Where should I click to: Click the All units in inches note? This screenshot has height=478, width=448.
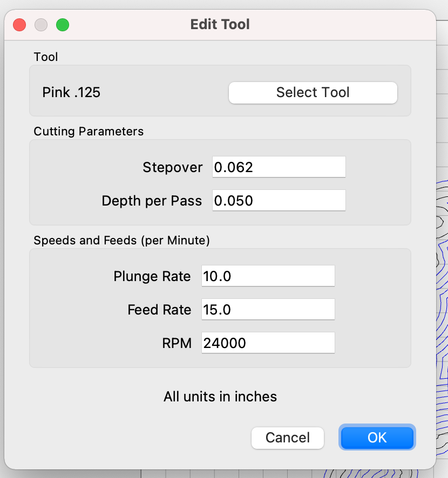pos(220,397)
